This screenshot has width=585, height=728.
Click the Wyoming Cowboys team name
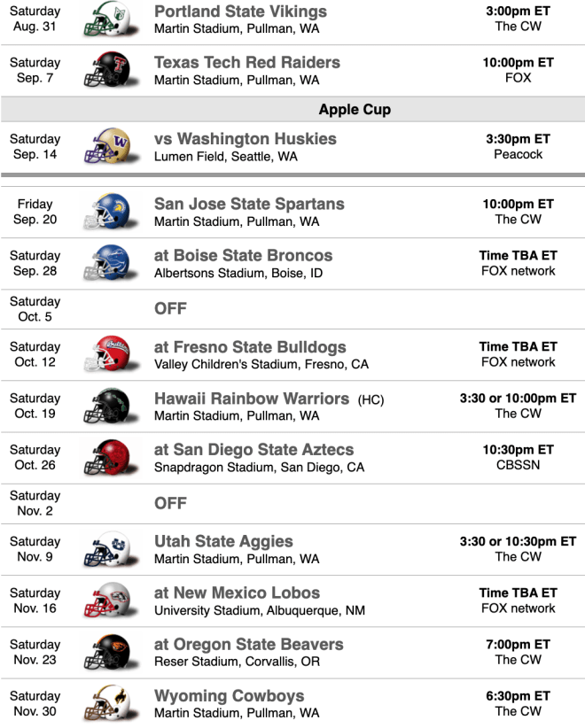coord(229,695)
